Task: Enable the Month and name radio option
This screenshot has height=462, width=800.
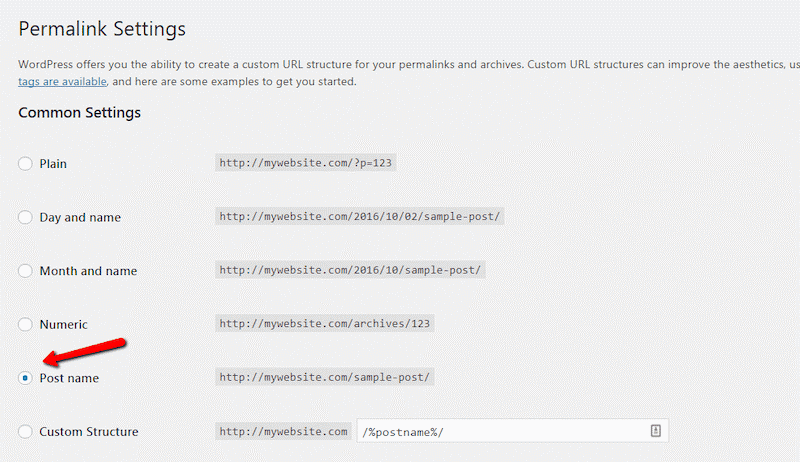Action: tap(25, 271)
